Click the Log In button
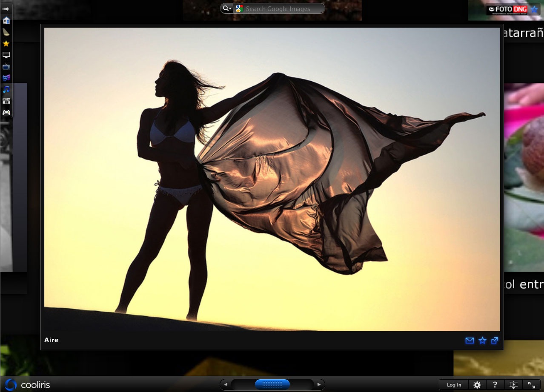The height and width of the screenshot is (392, 544). coord(454,385)
